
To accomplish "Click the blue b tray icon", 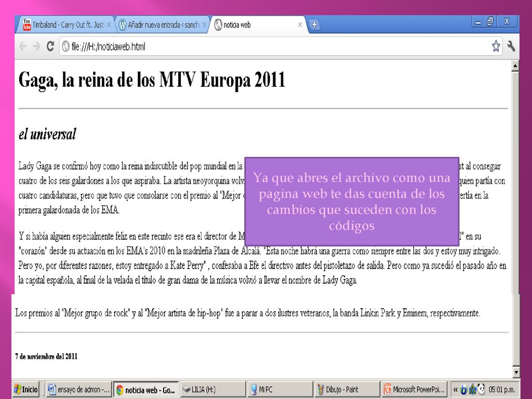I will coord(463,390).
